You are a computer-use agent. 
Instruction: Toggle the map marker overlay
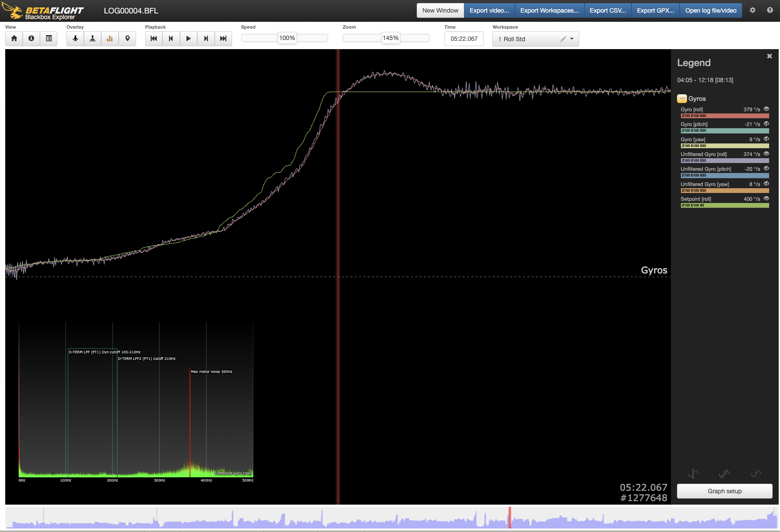pos(127,39)
